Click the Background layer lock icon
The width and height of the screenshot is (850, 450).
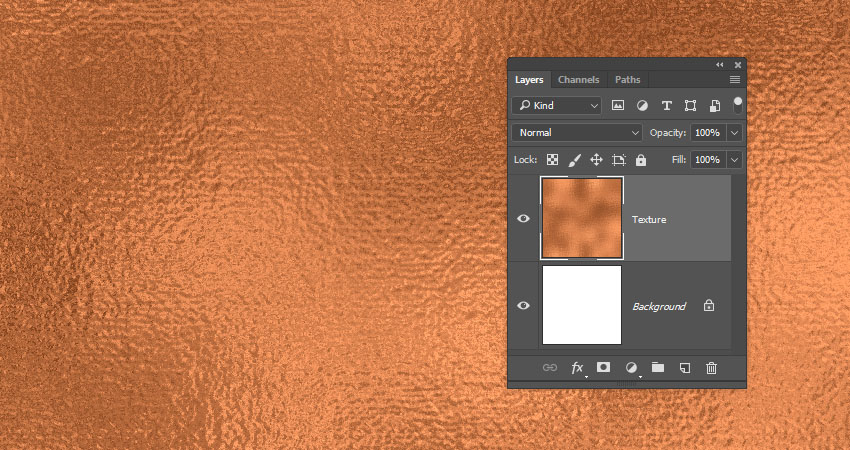coord(709,305)
